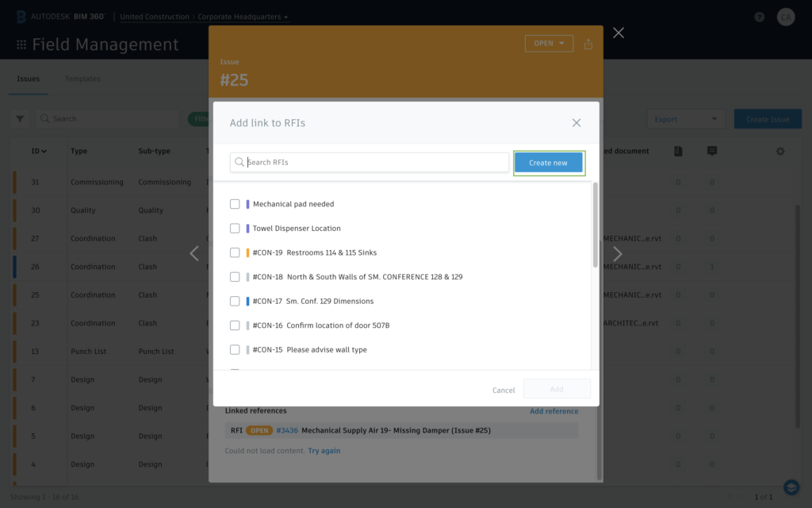Check the Towel Dispenser Location checkbox

(235, 228)
